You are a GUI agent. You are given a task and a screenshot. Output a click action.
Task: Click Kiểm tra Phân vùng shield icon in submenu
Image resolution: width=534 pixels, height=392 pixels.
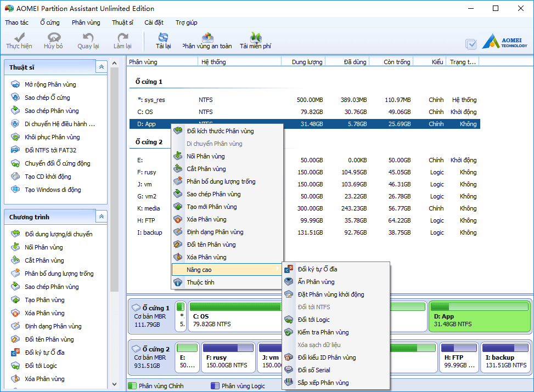pos(289,332)
